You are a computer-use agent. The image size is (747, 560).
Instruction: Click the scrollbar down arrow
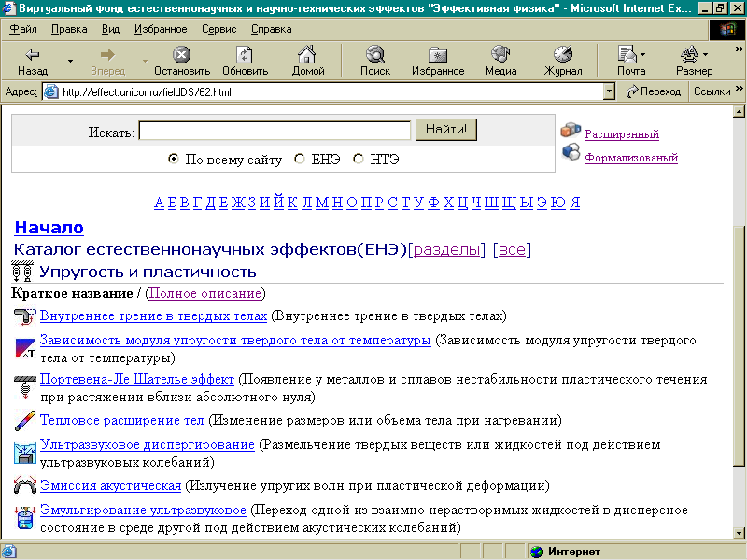739,533
